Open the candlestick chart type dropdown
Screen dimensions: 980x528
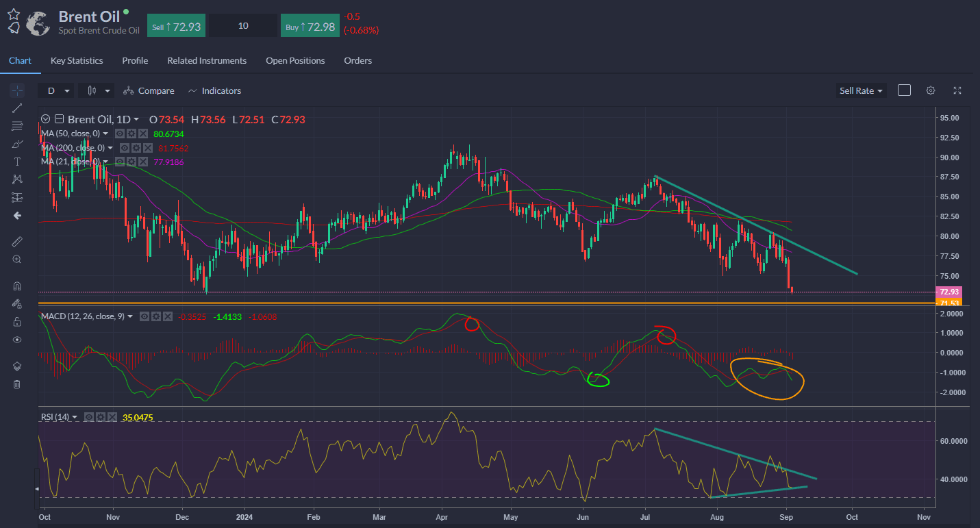pos(97,90)
